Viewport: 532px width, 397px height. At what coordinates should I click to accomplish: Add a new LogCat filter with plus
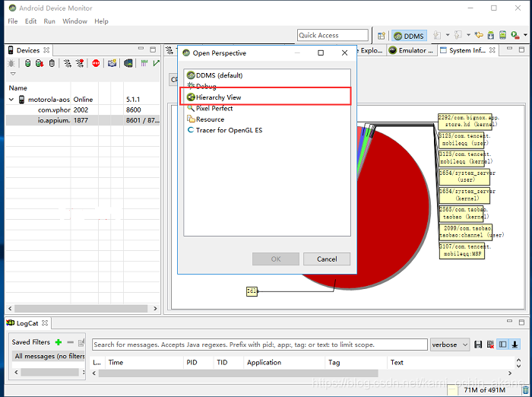tap(59, 342)
